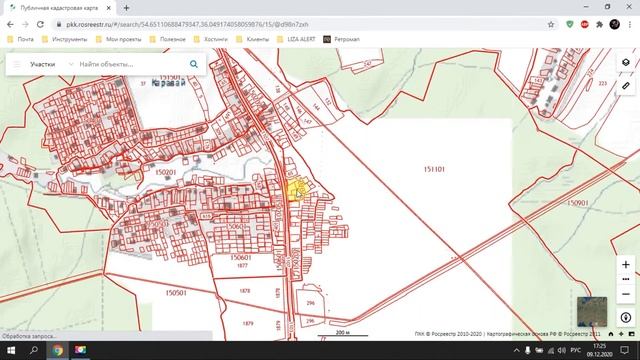The width and height of the screenshot is (640, 360).
Task: Go forward in browser history
Action: click(25, 24)
